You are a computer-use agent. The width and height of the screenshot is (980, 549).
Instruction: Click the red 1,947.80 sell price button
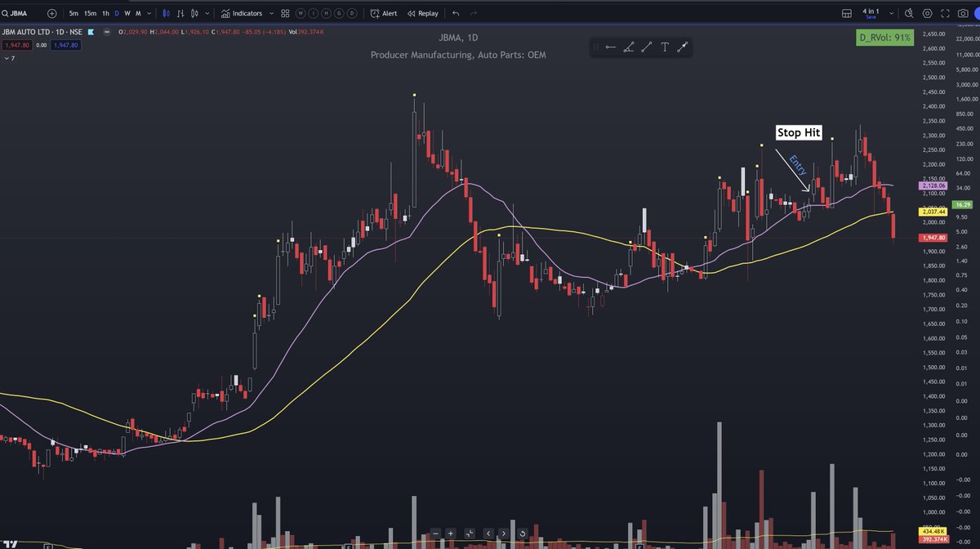(x=16, y=45)
